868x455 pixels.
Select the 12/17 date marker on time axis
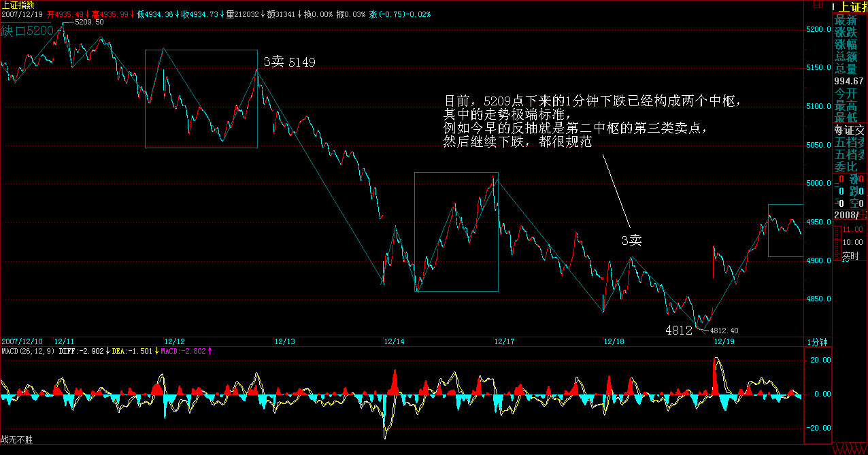(503, 341)
